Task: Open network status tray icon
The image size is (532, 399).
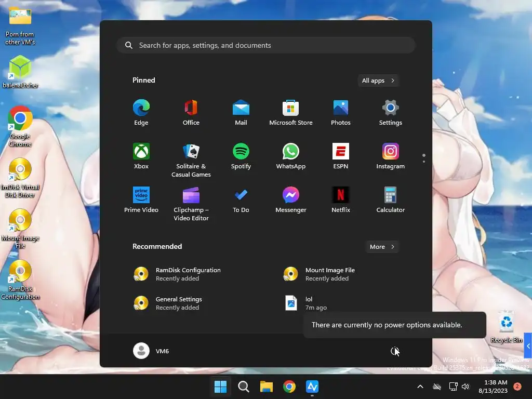Action: pos(453,387)
